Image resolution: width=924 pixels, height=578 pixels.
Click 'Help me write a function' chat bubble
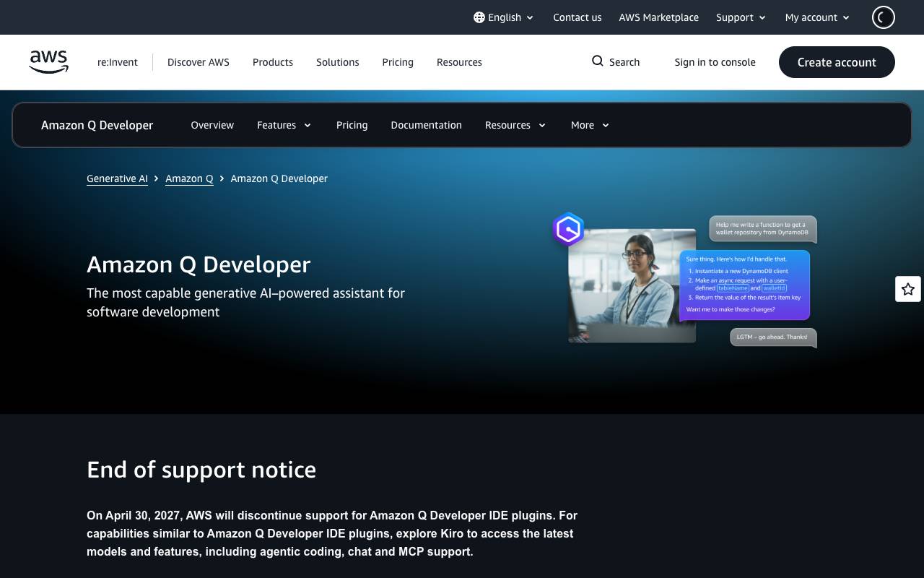coord(762,229)
